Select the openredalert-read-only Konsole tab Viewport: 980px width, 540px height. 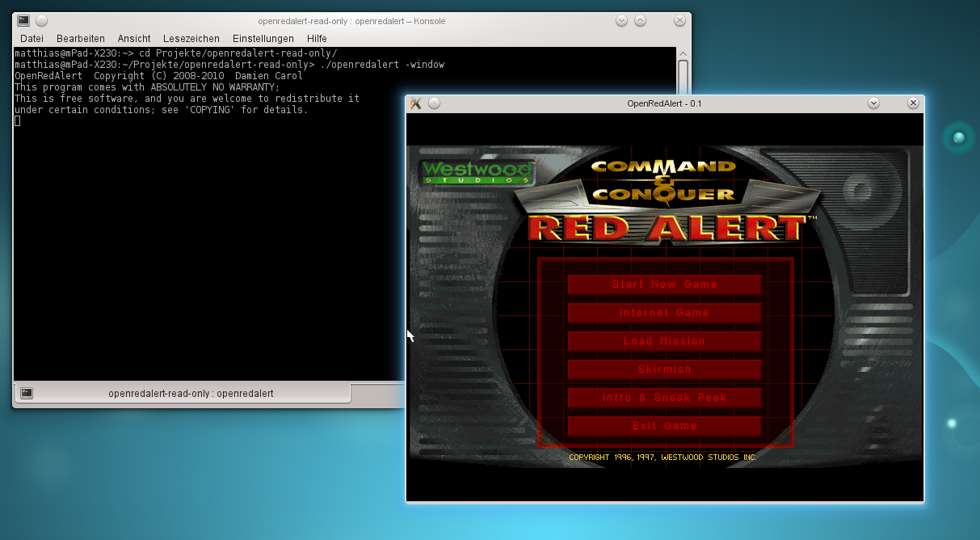(x=183, y=394)
